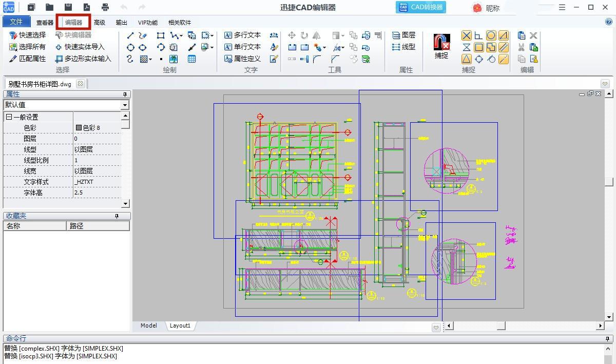Switch to the 输出 tab

[x=122, y=23]
